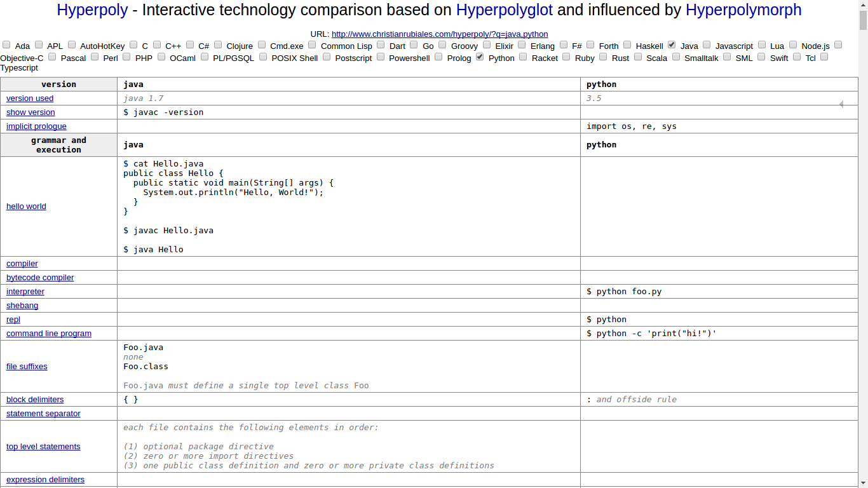This screenshot has width=868, height=488.
Task: Click the small gray left-arrow icon
Action: [841, 104]
